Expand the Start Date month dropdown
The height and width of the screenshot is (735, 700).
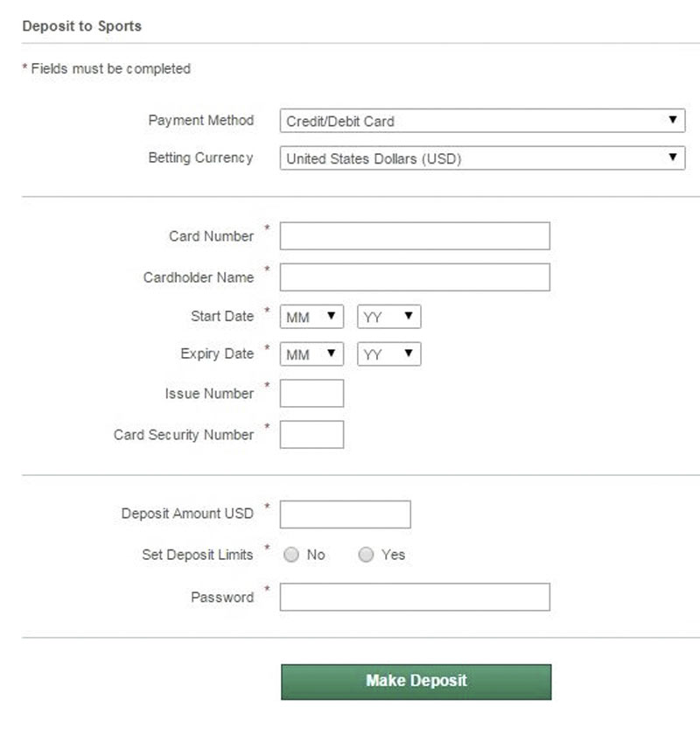point(311,317)
